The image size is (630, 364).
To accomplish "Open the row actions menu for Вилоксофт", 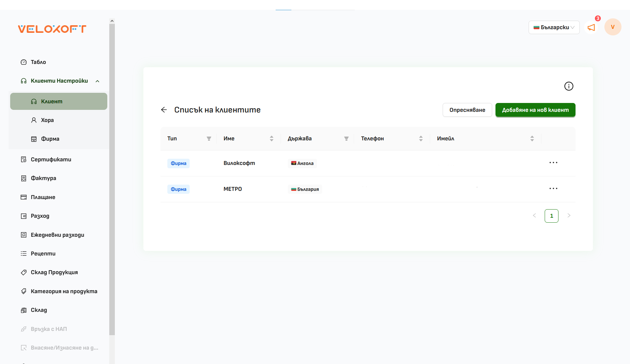I will 554,162.
